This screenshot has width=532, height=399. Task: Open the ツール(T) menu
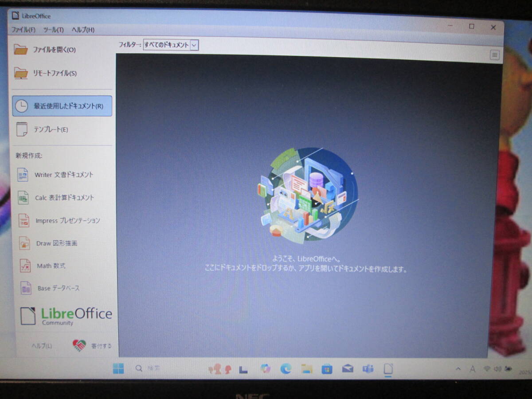point(53,30)
